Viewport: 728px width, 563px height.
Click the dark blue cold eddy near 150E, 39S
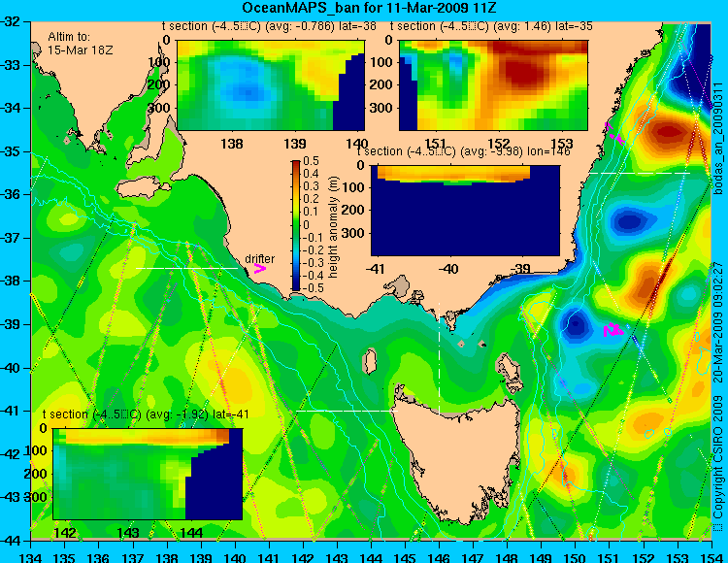[x=576, y=323]
